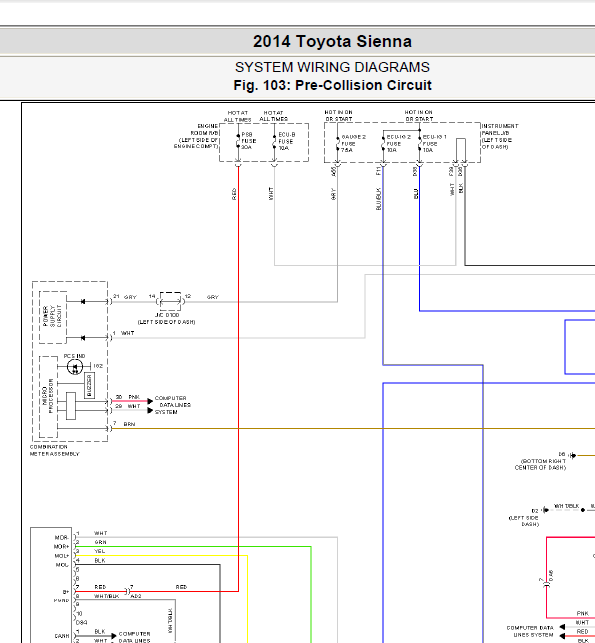Click the 2014 Toyota Sienna heading

point(332,41)
